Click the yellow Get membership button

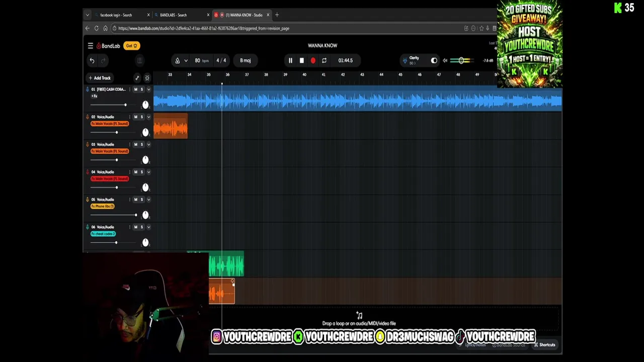(x=132, y=46)
